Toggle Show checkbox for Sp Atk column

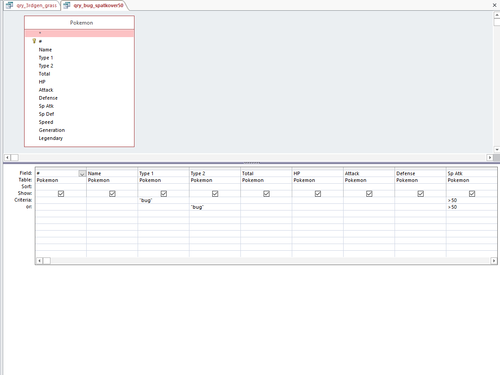tap(472, 194)
